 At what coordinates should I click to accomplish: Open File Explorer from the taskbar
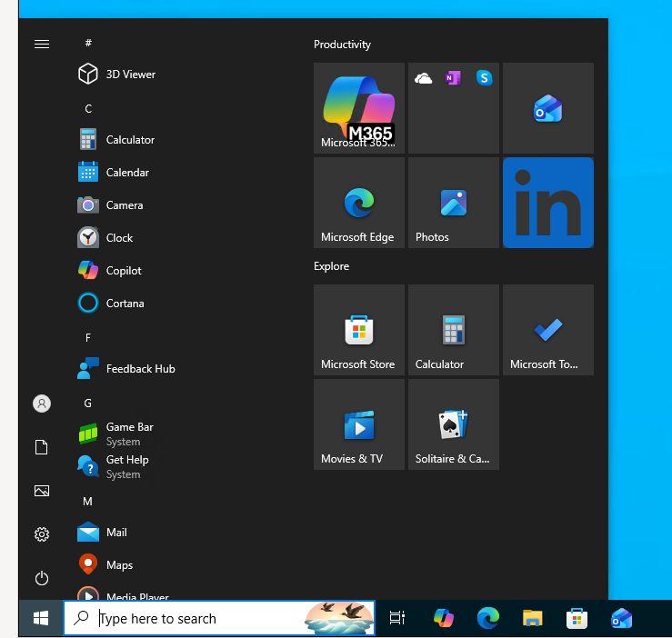click(x=532, y=618)
